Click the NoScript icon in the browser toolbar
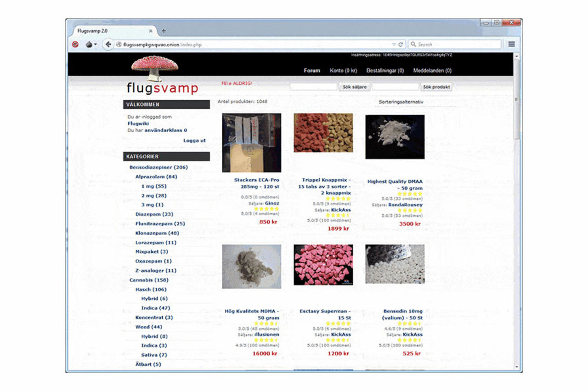Image resolution: width=588 pixels, height=392 pixels. pos(75,45)
